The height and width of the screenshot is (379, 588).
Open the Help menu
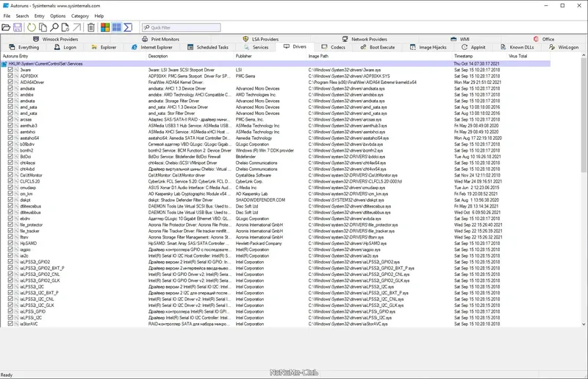[99, 16]
